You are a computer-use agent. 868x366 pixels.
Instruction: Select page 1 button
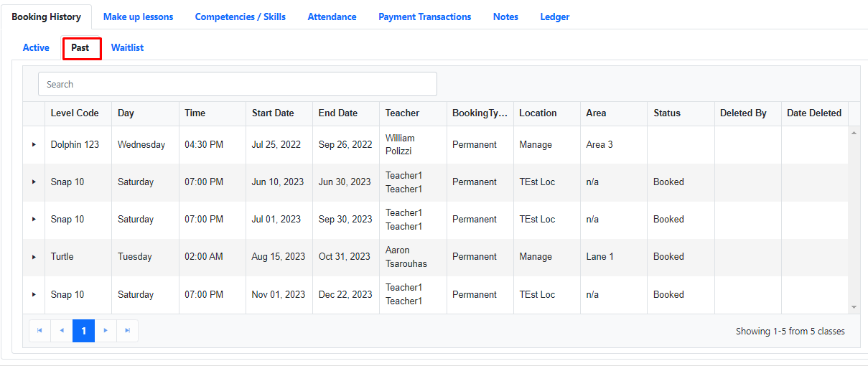point(84,331)
